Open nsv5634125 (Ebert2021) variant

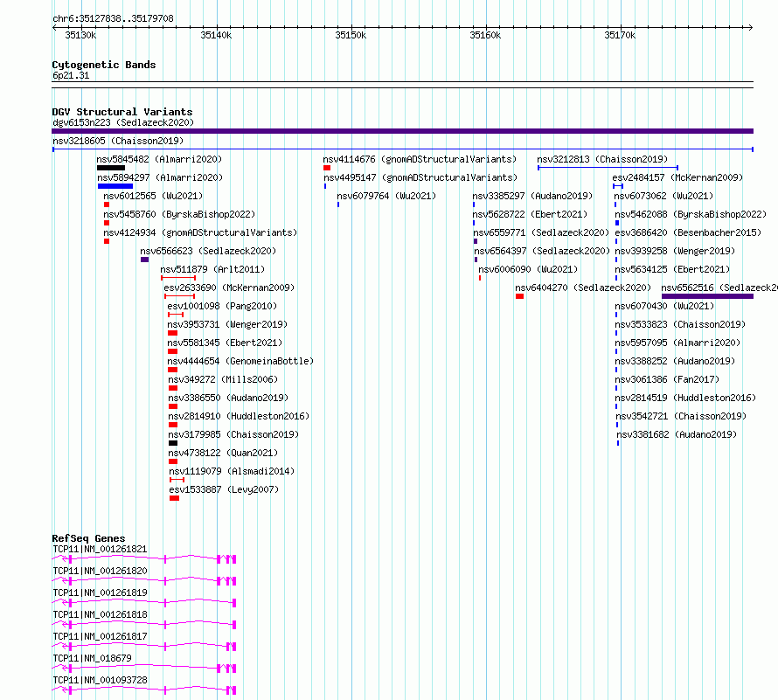point(673,269)
